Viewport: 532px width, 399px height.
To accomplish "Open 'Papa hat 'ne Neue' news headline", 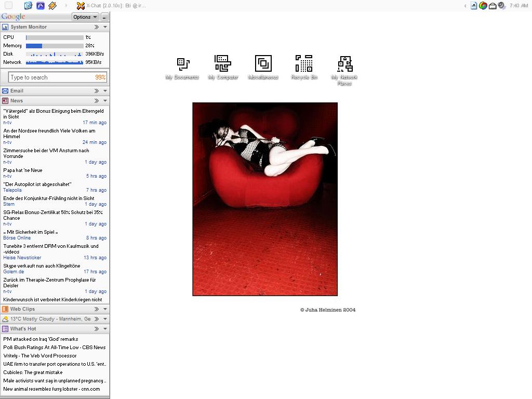I will (x=23, y=170).
